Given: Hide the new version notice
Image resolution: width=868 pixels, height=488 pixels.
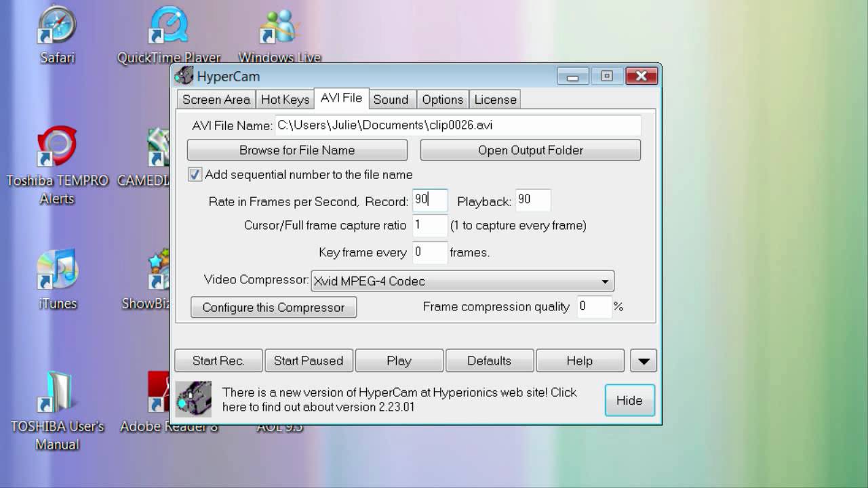Looking at the screenshot, I should (629, 401).
